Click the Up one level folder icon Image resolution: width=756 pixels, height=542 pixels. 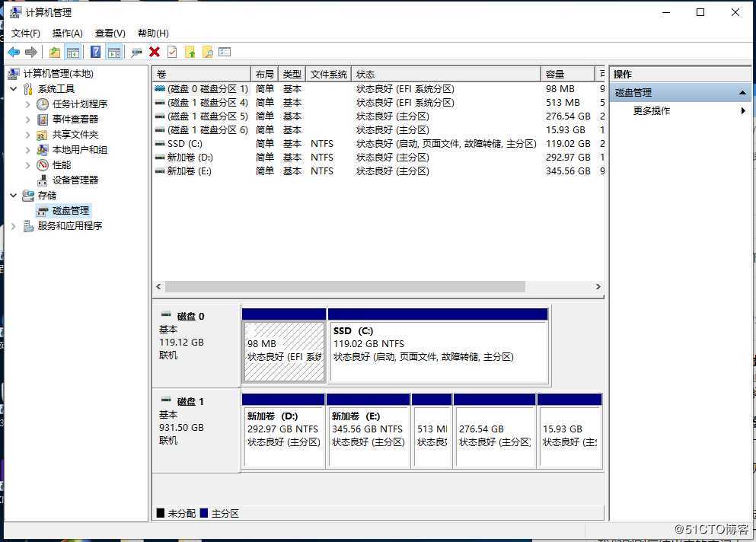(55, 52)
